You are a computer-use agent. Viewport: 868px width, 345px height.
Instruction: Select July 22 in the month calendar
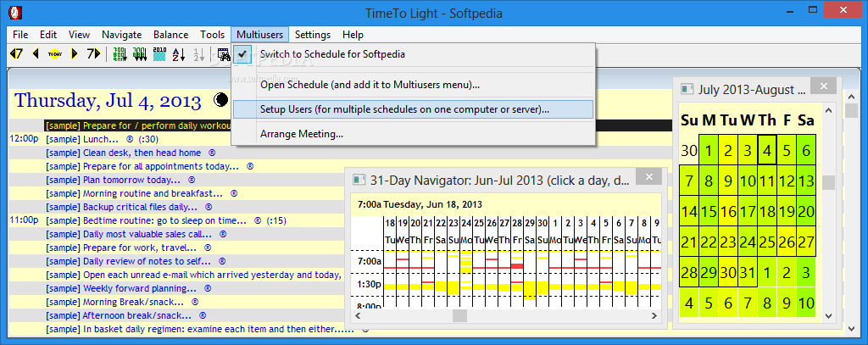click(709, 242)
